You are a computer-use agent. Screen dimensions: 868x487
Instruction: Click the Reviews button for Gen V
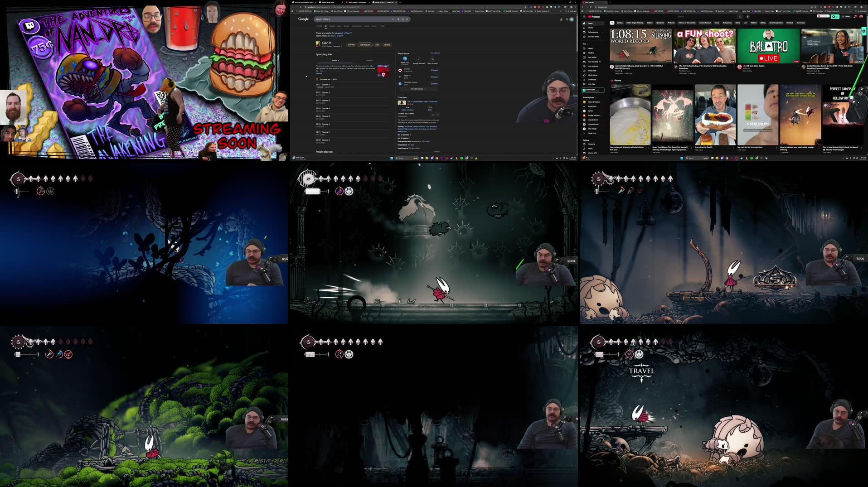[387, 45]
